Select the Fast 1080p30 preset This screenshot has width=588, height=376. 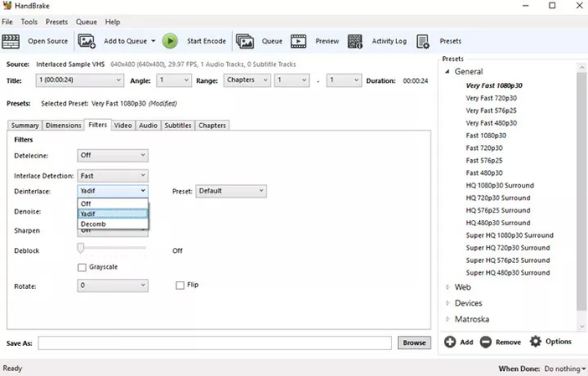[486, 136]
